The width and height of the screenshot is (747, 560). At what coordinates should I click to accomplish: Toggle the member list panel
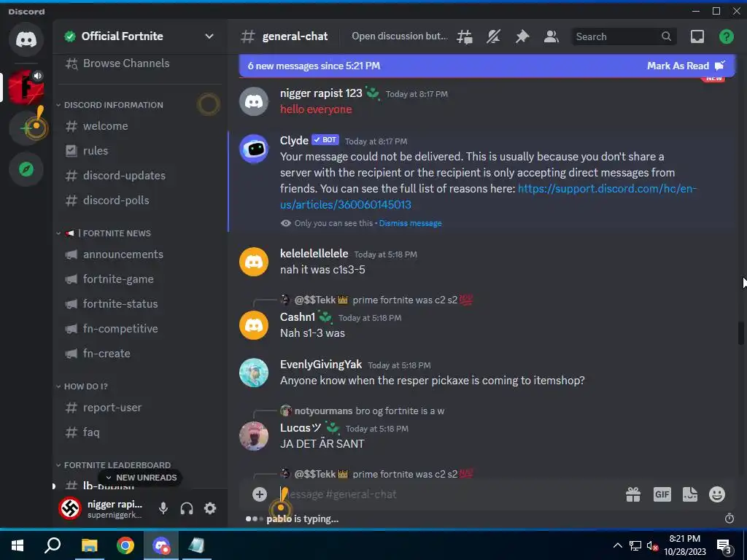pyautogui.click(x=551, y=36)
